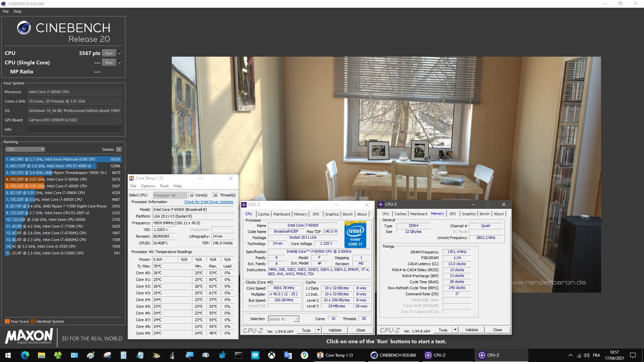Expand the CPU-Z Tools arrow on the memory window
The height and width of the screenshot is (362, 644).
455,330
